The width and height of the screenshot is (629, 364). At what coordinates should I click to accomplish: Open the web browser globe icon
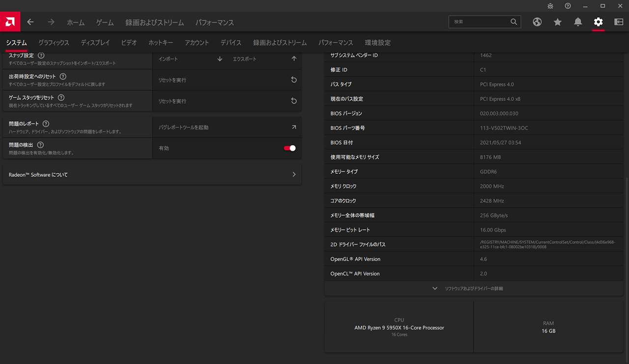(537, 22)
